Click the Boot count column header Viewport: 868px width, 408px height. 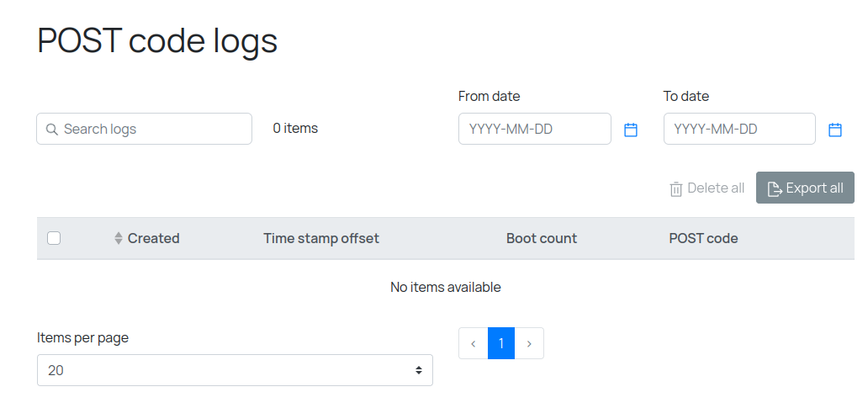coord(542,239)
